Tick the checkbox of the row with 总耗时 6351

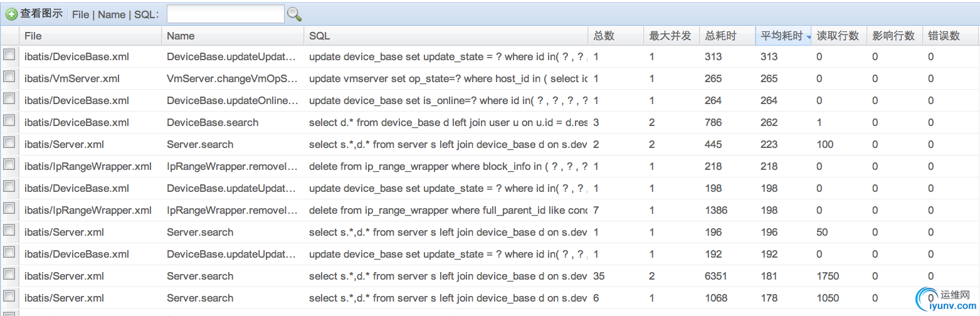point(9,275)
